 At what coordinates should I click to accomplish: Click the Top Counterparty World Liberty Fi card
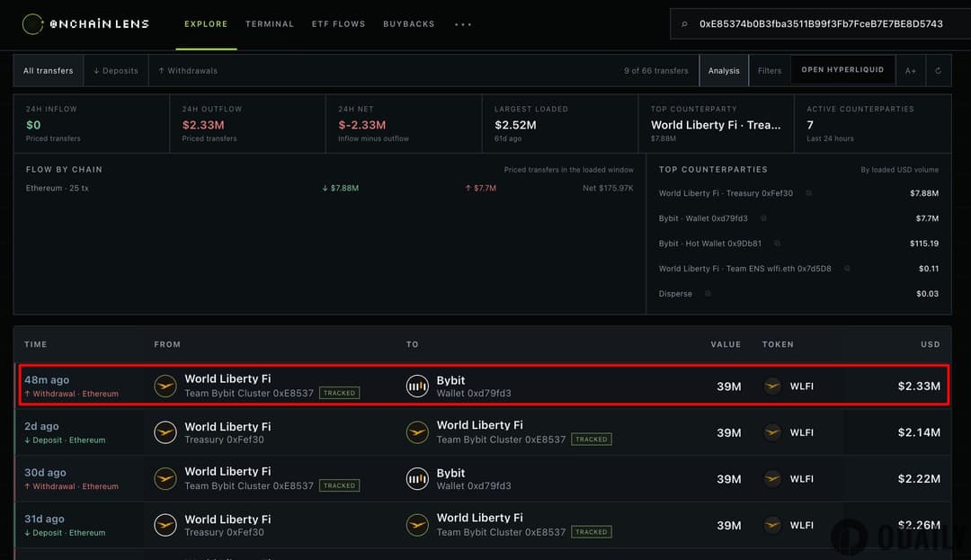coord(716,124)
